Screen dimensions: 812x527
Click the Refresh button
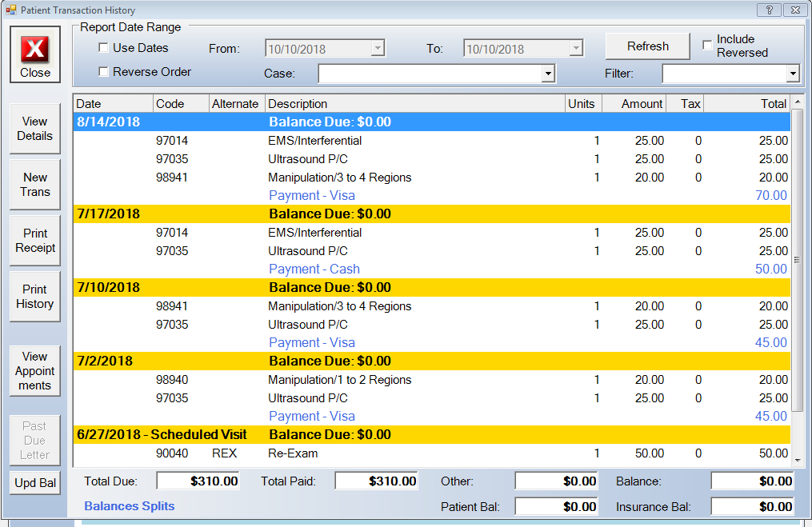[648, 46]
